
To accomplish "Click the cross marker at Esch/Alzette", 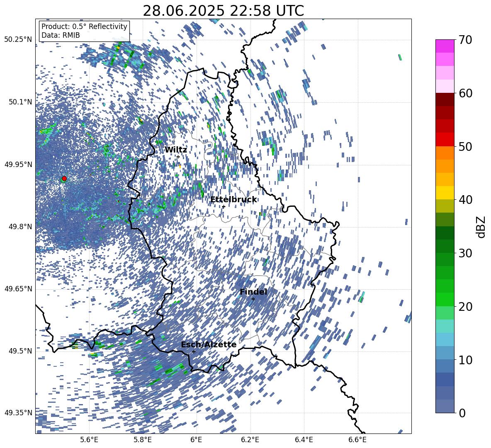I will pyautogui.click(x=194, y=351).
